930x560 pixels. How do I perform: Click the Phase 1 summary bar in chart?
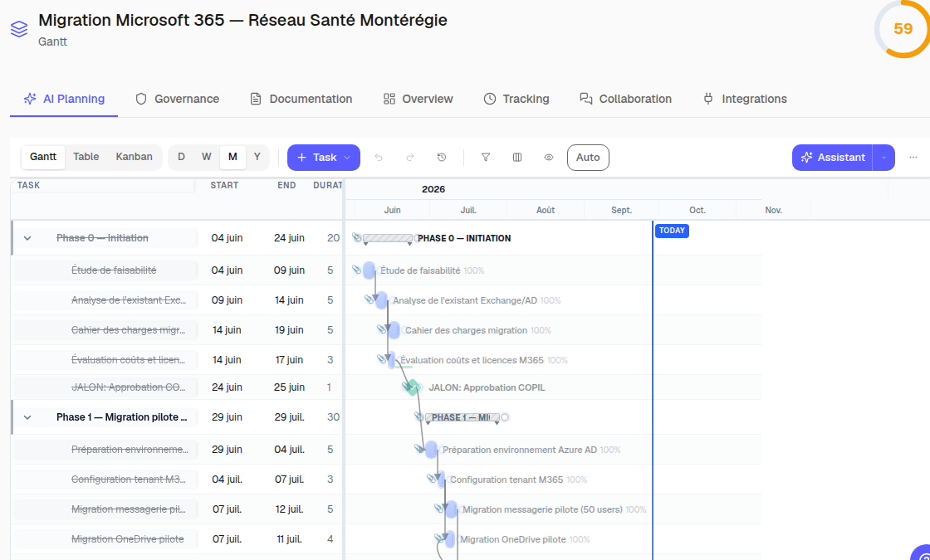[x=463, y=417]
